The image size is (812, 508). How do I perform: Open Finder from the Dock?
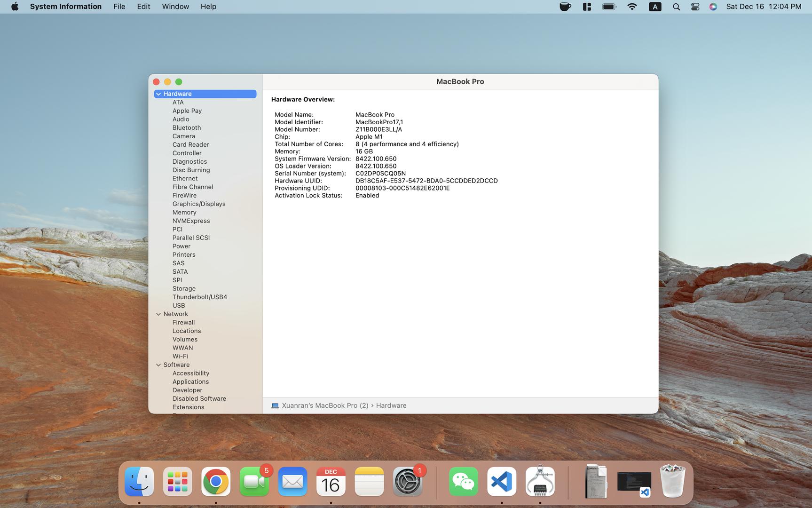(x=139, y=482)
